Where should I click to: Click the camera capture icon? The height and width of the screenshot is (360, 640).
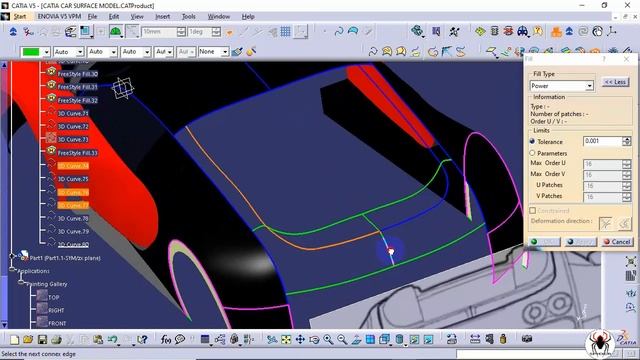point(527,339)
